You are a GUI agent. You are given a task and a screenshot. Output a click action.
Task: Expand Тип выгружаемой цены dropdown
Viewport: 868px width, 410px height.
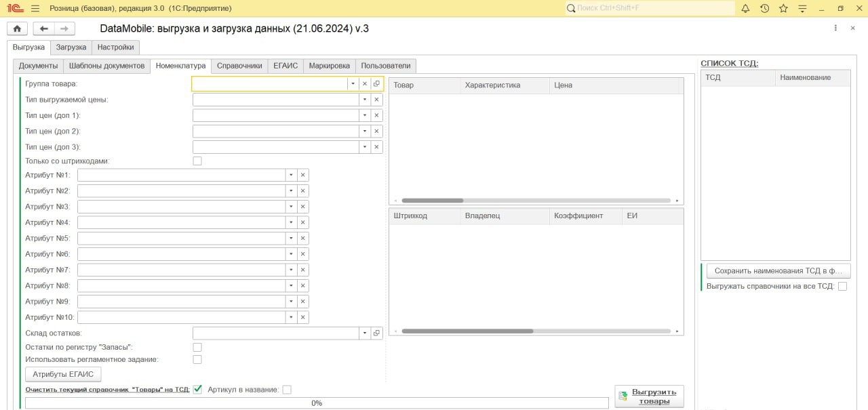click(x=364, y=100)
